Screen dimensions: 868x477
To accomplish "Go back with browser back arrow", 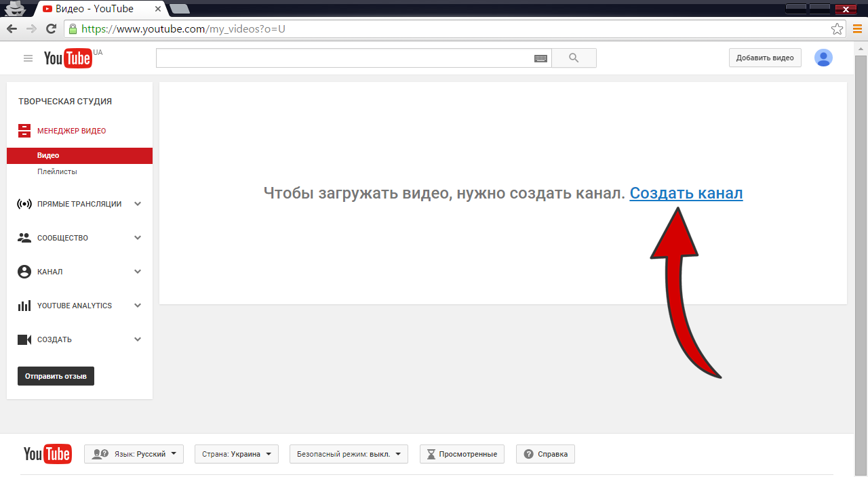I will coord(12,28).
